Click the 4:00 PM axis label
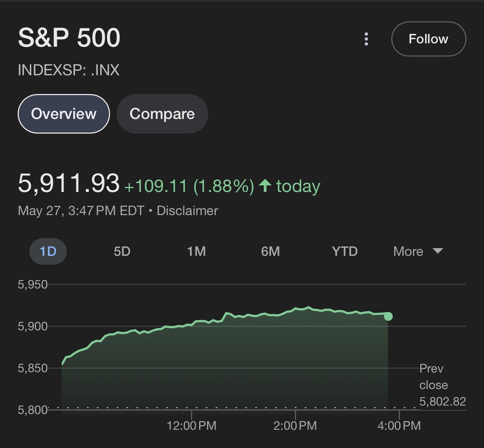Viewport: 484px width, 448px height. coord(399,426)
